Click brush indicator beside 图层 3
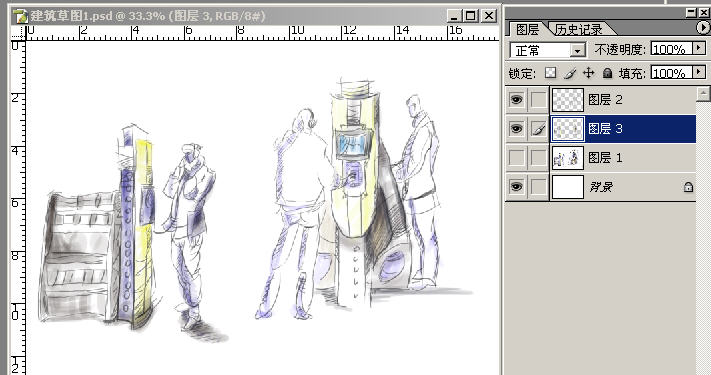The image size is (711, 375). 538,129
